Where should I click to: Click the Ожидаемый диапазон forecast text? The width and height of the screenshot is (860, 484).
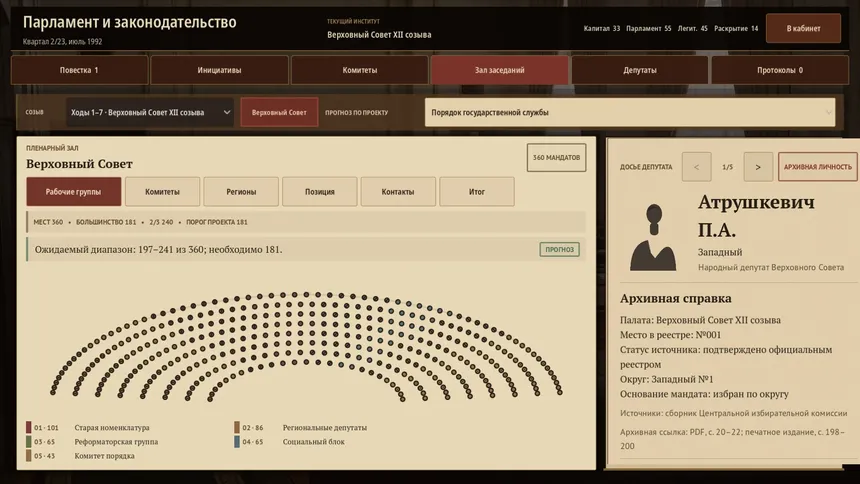159,249
